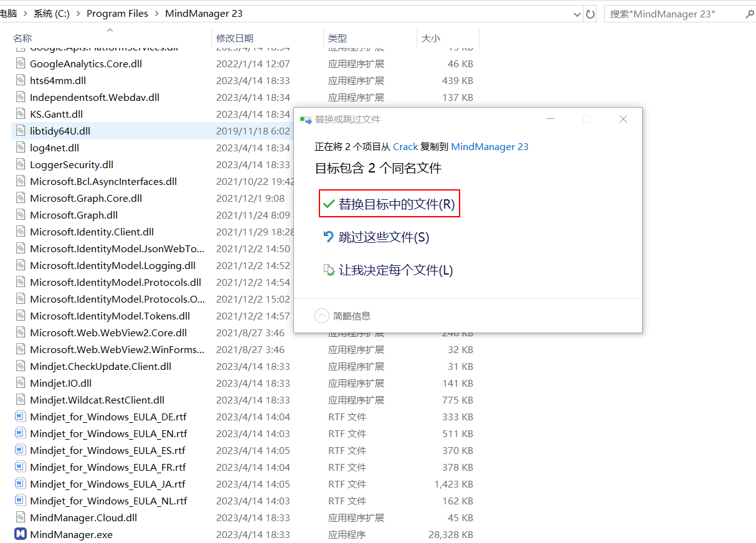
Task: Select the icon next to hts64mm.dll
Action: (x=20, y=80)
